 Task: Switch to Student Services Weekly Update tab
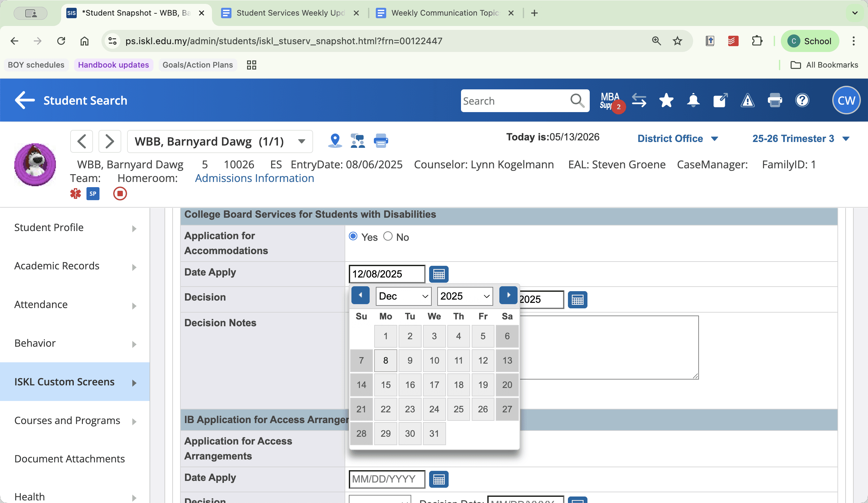pyautogui.click(x=290, y=13)
